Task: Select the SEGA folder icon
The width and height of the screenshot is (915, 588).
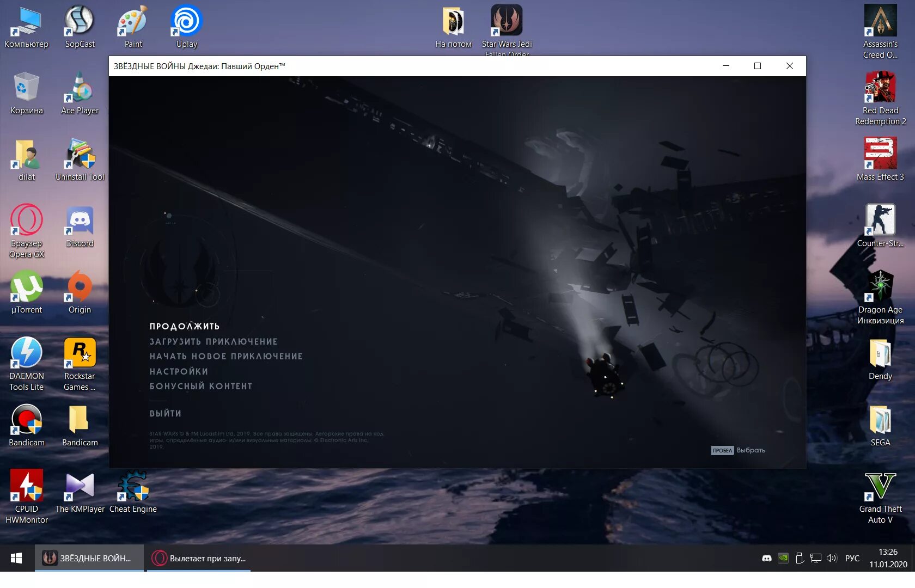Action: tap(880, 426)
